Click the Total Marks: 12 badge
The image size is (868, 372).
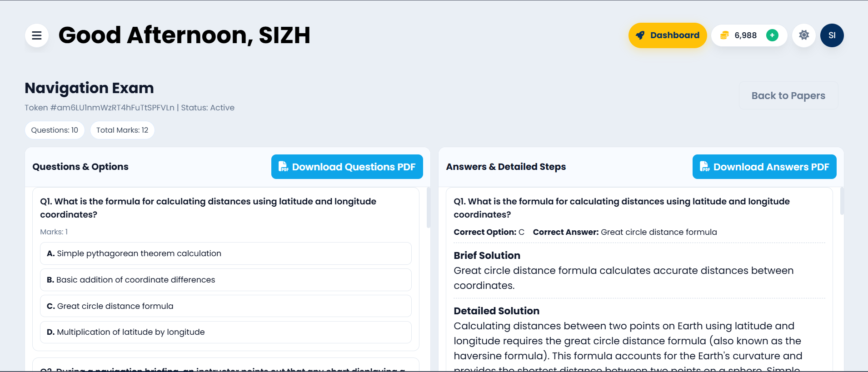[x=122, y=130]
